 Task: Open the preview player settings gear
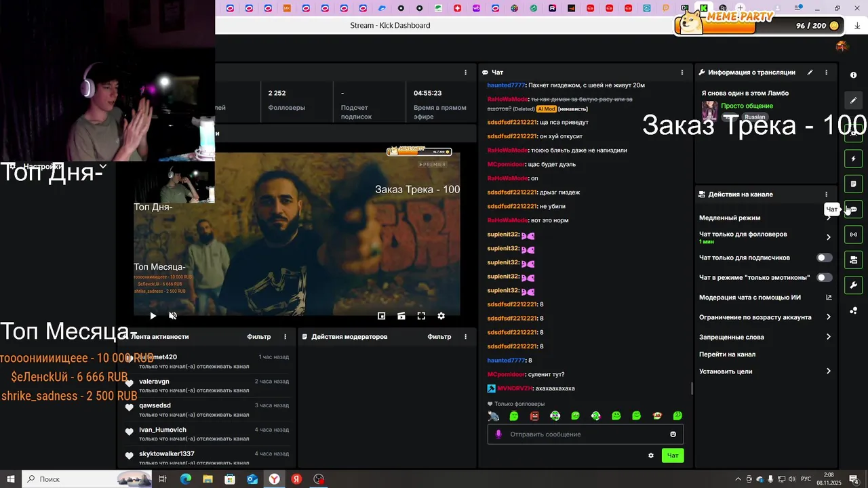click(x=441, y=316)
